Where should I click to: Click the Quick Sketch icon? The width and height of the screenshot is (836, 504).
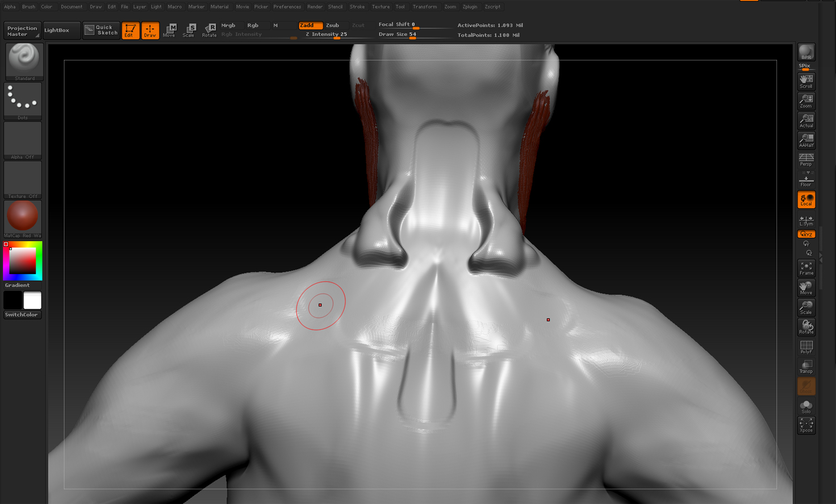[x=101, y=30]
